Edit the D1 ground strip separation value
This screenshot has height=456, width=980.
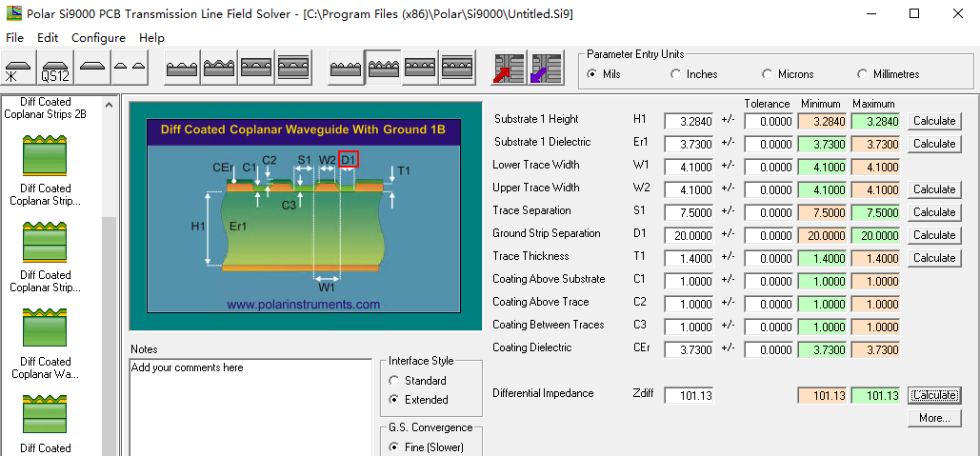coord(689,235)
